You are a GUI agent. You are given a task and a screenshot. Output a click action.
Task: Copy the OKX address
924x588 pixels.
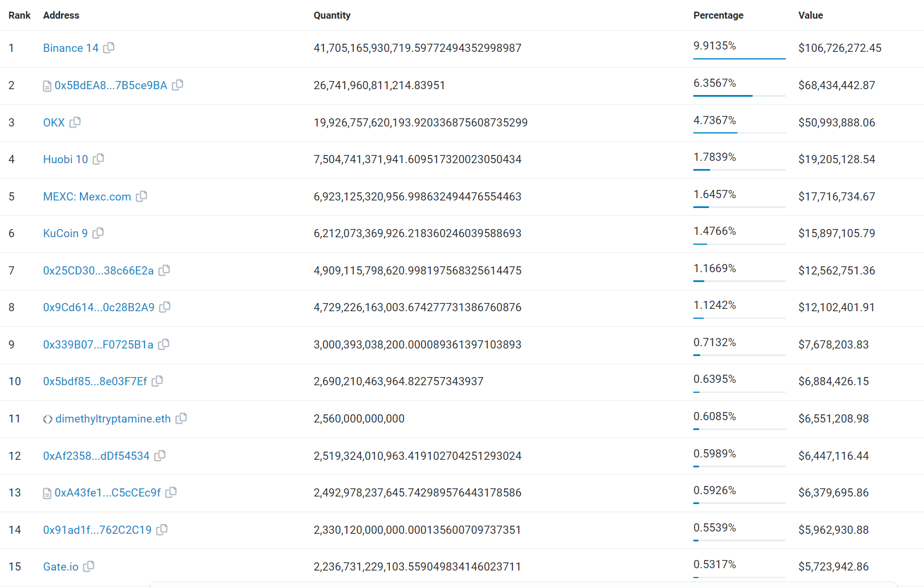pyautogui.click(x=75, y=122)
